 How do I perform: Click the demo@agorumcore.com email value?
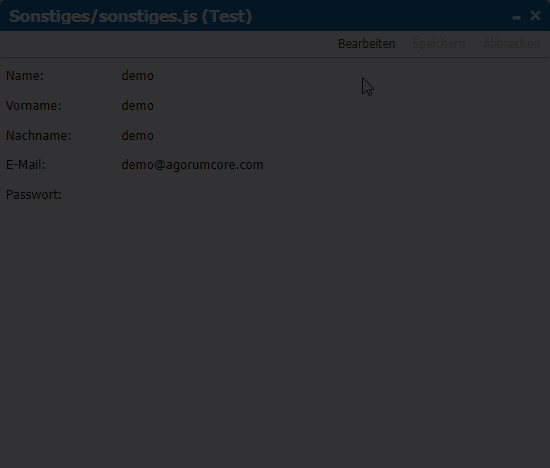click(192, 165)
